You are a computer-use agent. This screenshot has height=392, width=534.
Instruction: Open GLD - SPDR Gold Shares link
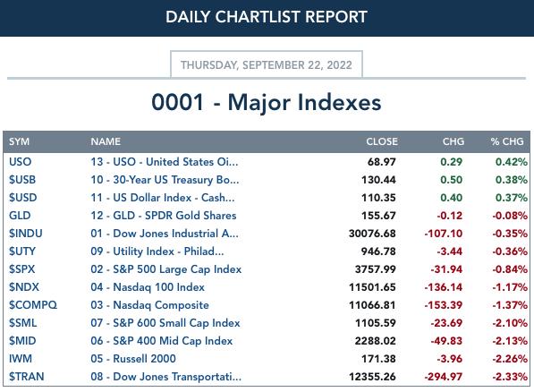[164, 216]
